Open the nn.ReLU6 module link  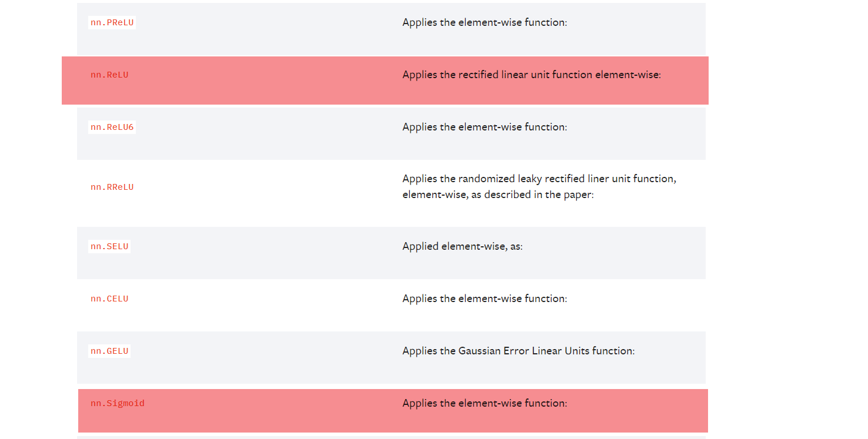pyautogui.click(x=112, y=128)
